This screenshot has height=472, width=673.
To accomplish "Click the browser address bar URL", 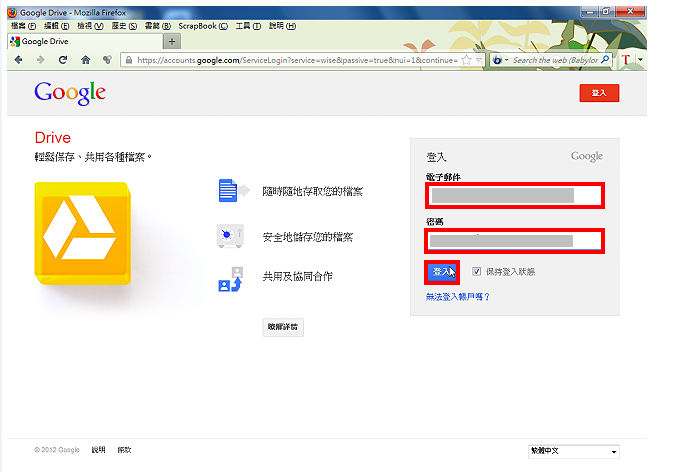I will pos(297,60).
